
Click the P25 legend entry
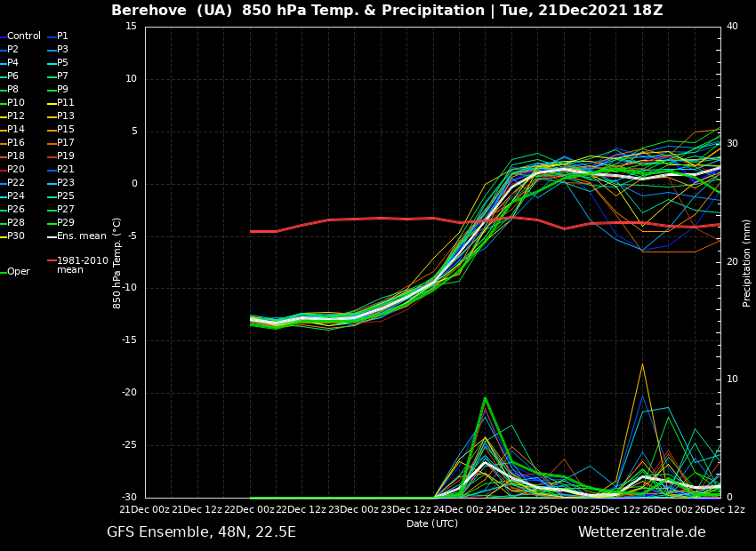click(x=65, y=196)
